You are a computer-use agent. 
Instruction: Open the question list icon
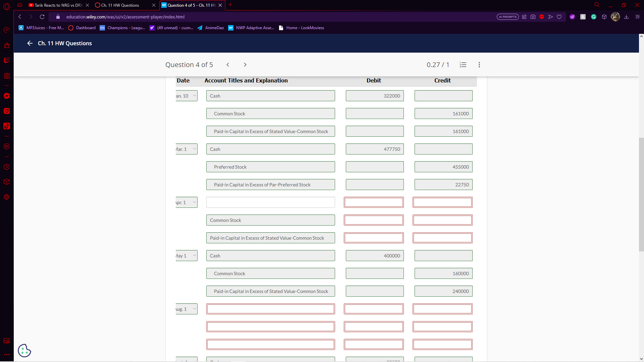463,65
